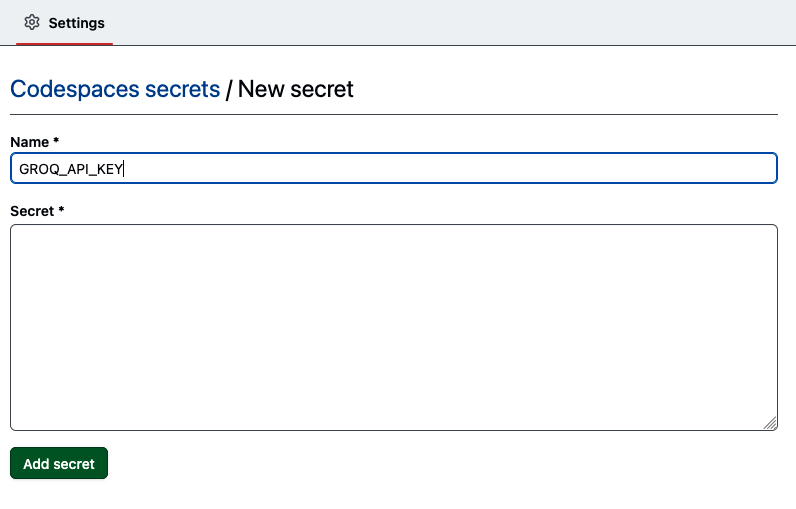
Task: Focus the Name input field
Action: [394, 168]
